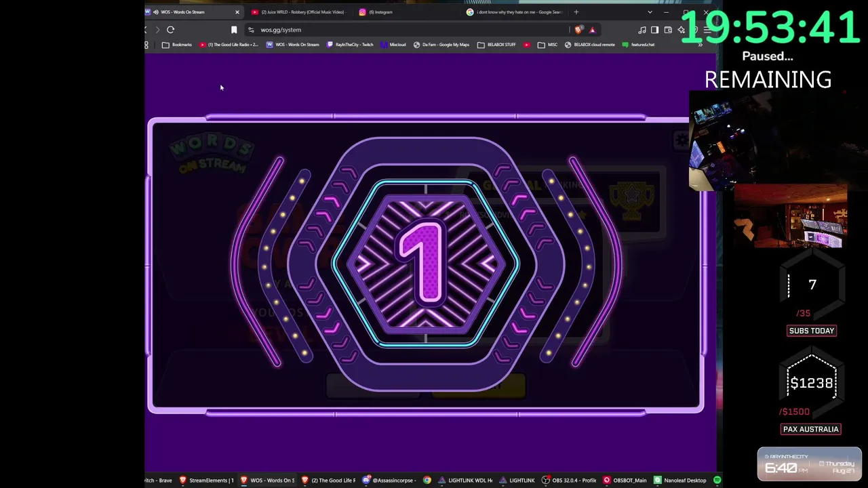Open the BELABOX cloud remote bookmark
The image size is (868, 488).
pyautogui.click(x=590, y=45)
